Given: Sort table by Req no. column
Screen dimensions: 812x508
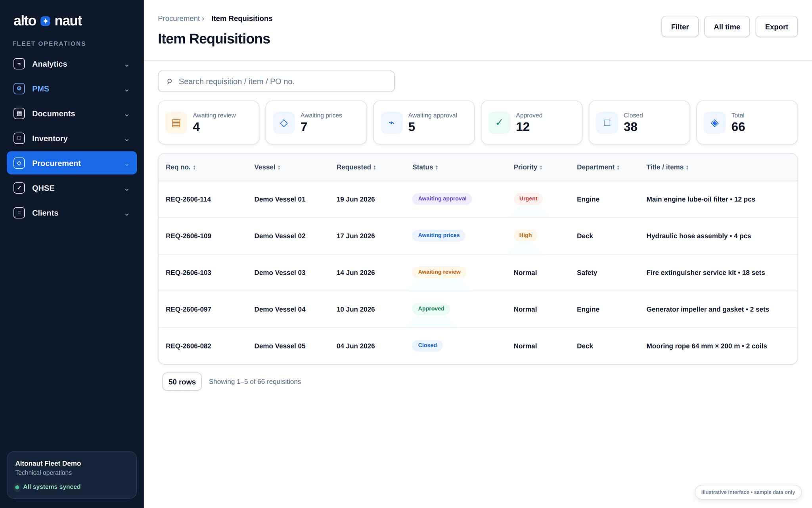Looking at the screenshot, I should (x=181, y=167).
